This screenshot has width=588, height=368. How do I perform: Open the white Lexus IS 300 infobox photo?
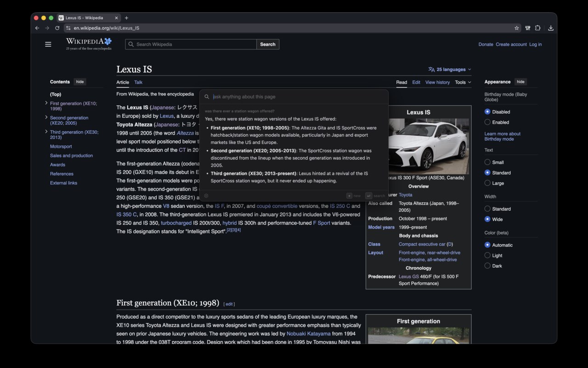[x=429, y=146]
